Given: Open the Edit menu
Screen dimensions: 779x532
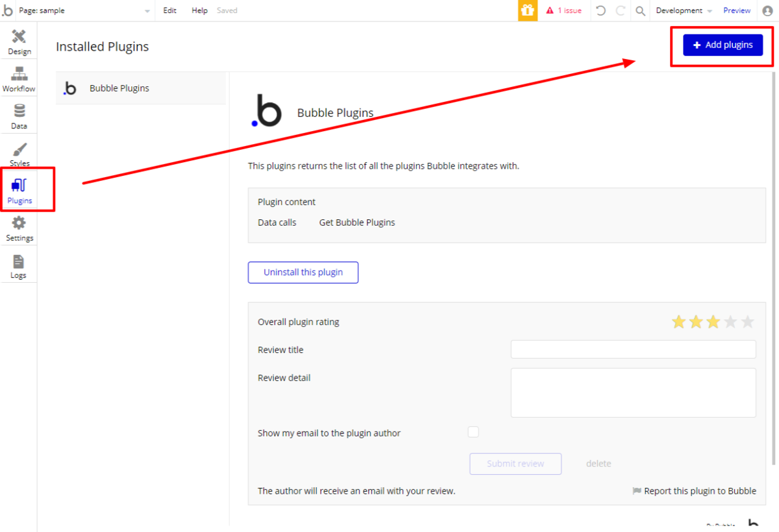Looking at the screenshot, I should [x=169, y=10].
